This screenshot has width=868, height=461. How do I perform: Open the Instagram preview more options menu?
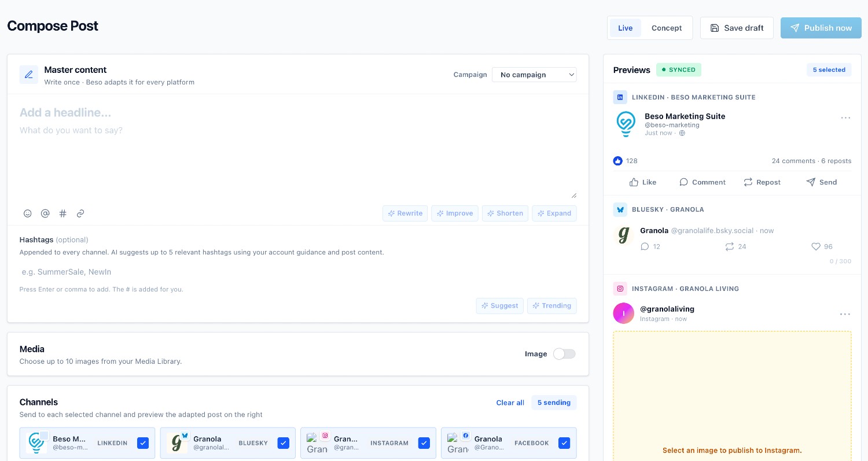click(845, 314)
